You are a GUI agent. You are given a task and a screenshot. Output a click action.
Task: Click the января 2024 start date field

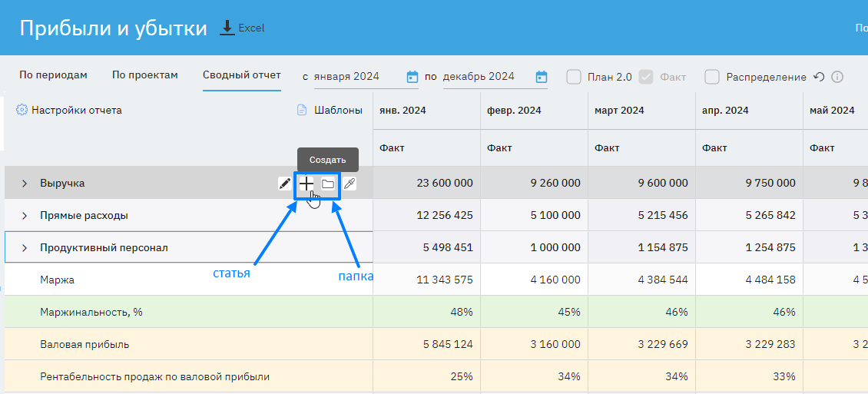(356, 77)
